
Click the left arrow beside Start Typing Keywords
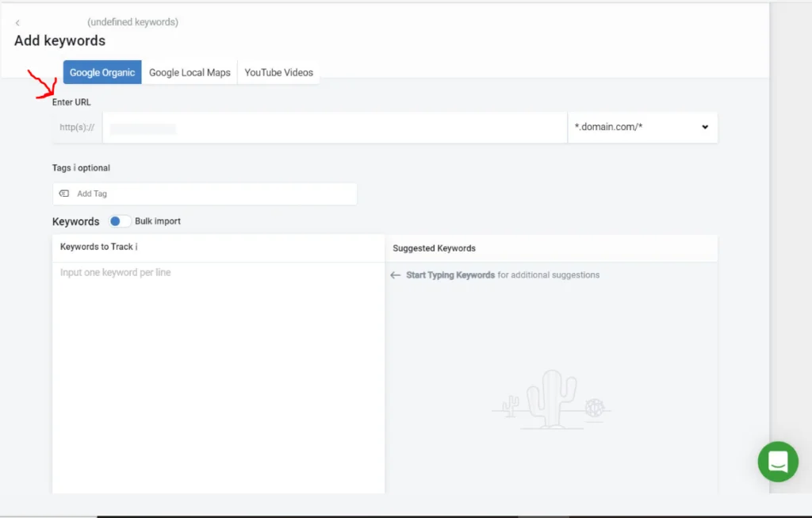pyautogui.click(x=394, y=274)
